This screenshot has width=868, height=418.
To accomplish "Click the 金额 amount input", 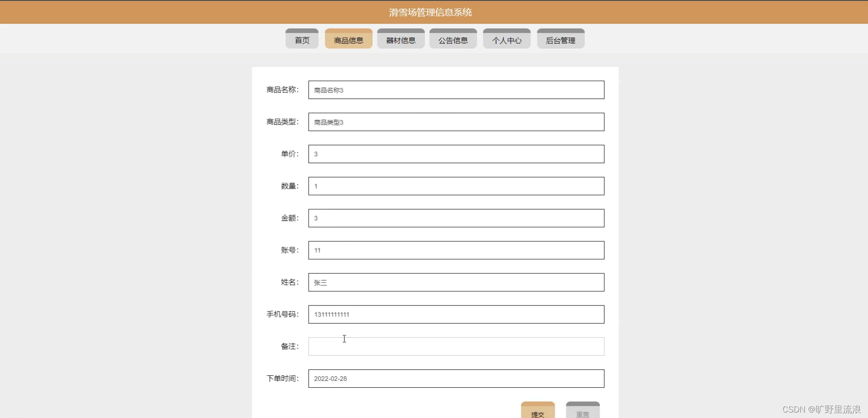I will click(x=455, y=218).
